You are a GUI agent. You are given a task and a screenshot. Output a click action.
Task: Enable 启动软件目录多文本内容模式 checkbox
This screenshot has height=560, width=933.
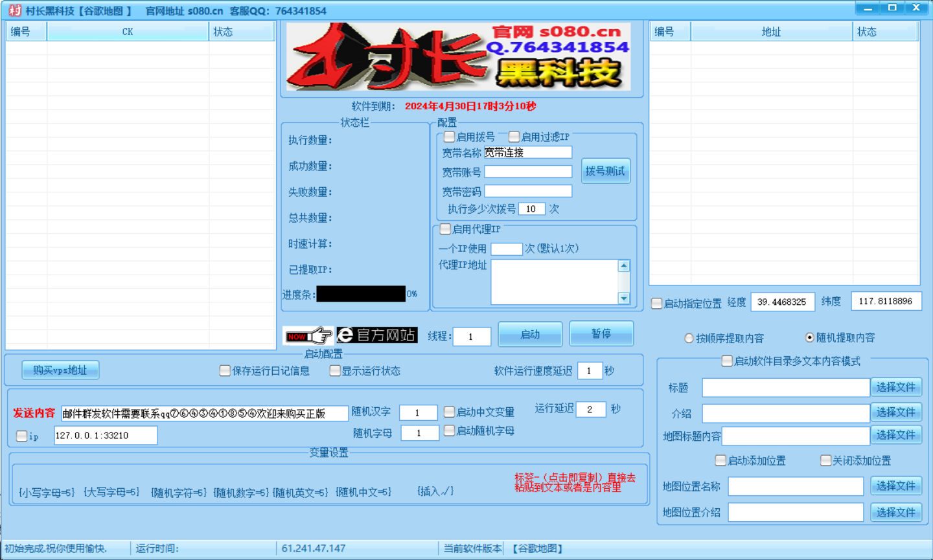point(727,361)
